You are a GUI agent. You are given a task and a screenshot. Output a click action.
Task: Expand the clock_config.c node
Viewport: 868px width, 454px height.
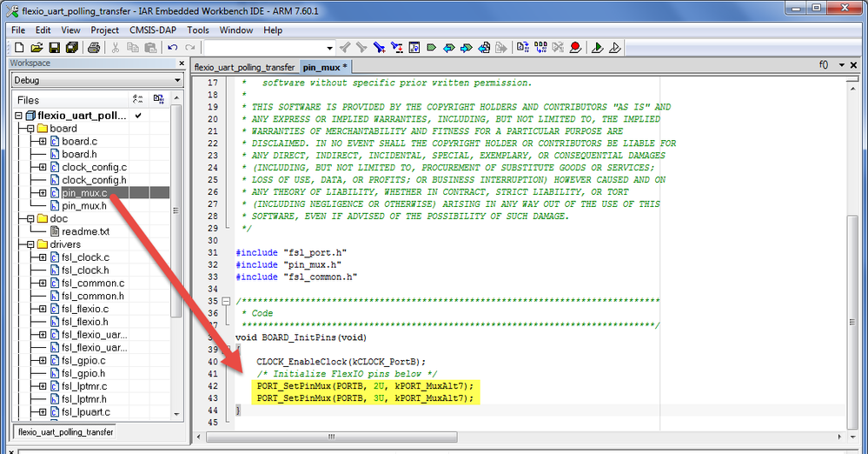click(43, 167)
